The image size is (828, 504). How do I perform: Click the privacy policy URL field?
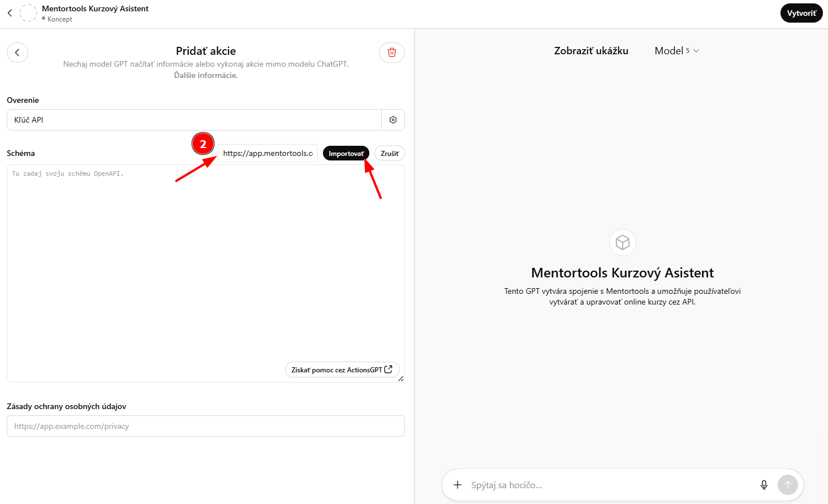tap(206, 426)
